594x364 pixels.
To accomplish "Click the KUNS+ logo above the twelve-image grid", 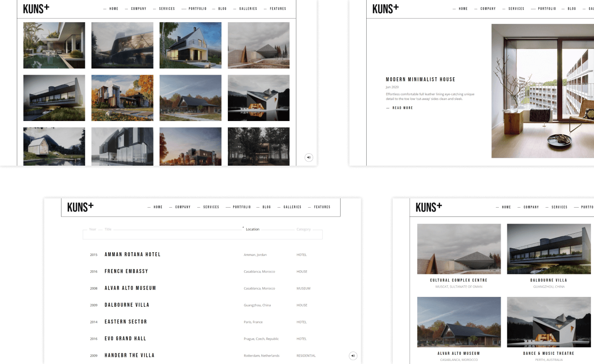I will [36, 8].
